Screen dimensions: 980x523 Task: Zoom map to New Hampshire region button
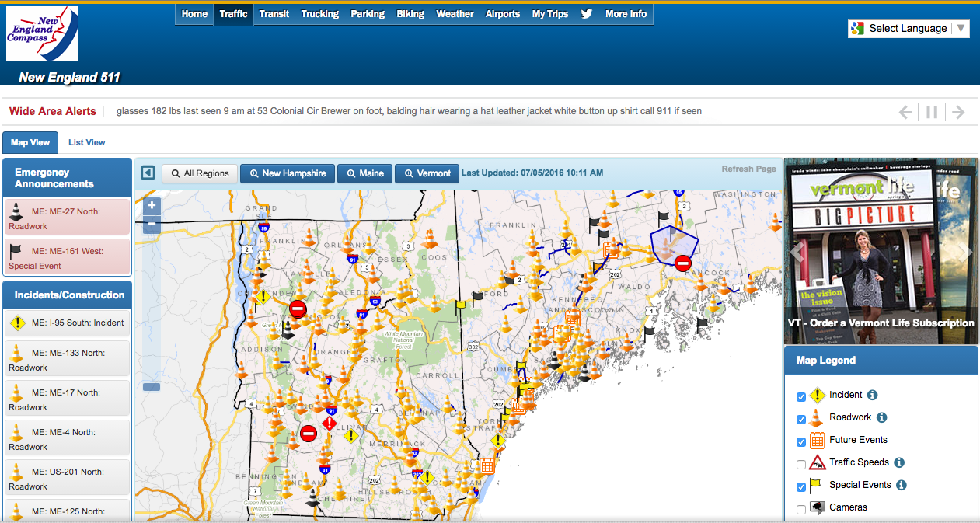point(288,173)
